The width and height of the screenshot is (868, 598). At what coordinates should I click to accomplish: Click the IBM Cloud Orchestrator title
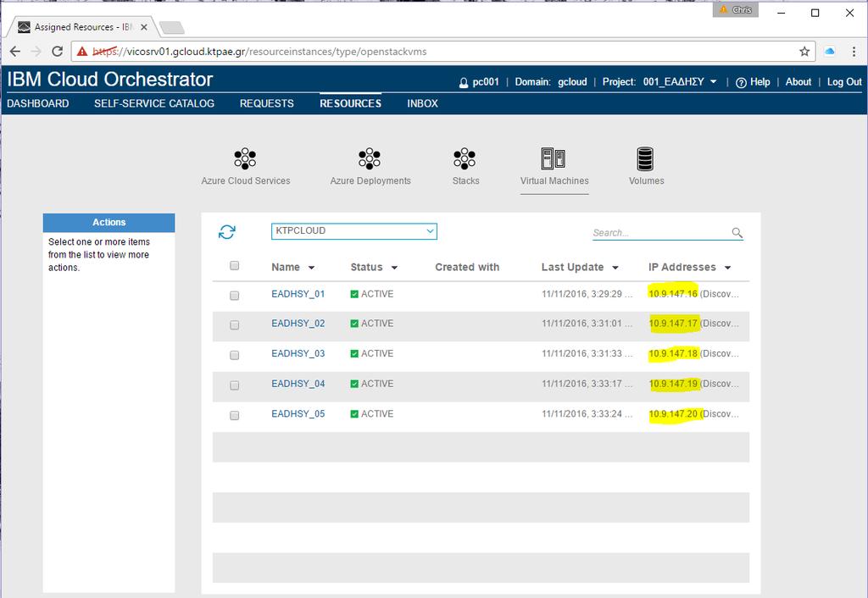pyautogui.click(x=109, y=79)
